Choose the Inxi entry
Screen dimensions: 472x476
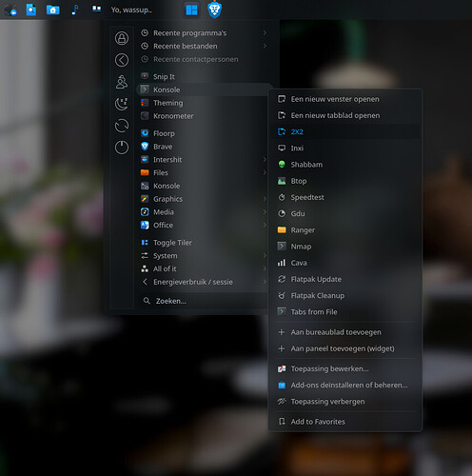point(346,148)
